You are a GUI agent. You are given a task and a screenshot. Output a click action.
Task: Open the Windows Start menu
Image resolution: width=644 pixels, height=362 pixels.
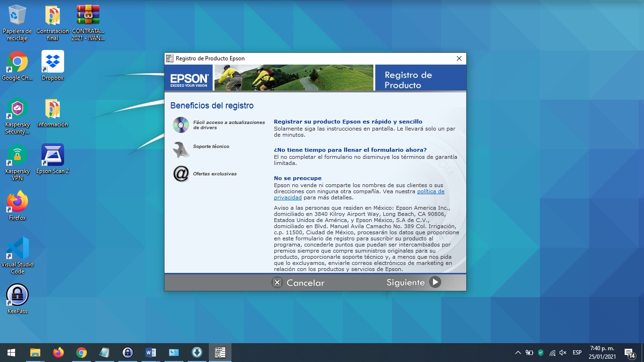(10, 352)
